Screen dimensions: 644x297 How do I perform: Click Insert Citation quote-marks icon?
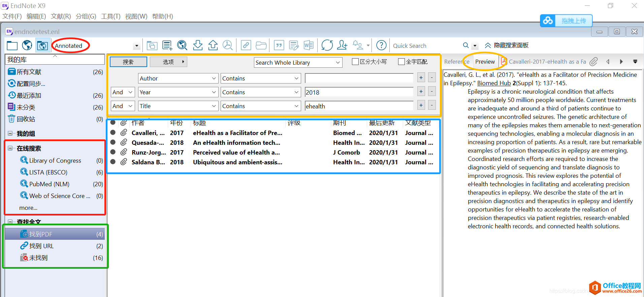point(279,45)
